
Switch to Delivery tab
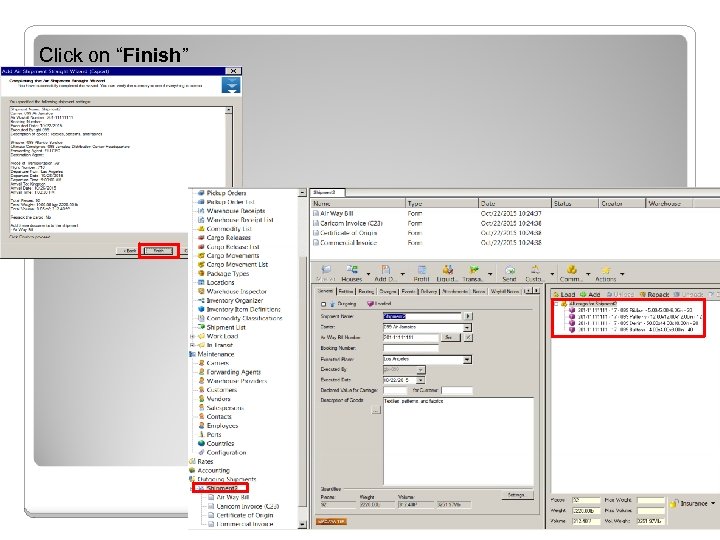click(x=428, y=291)
